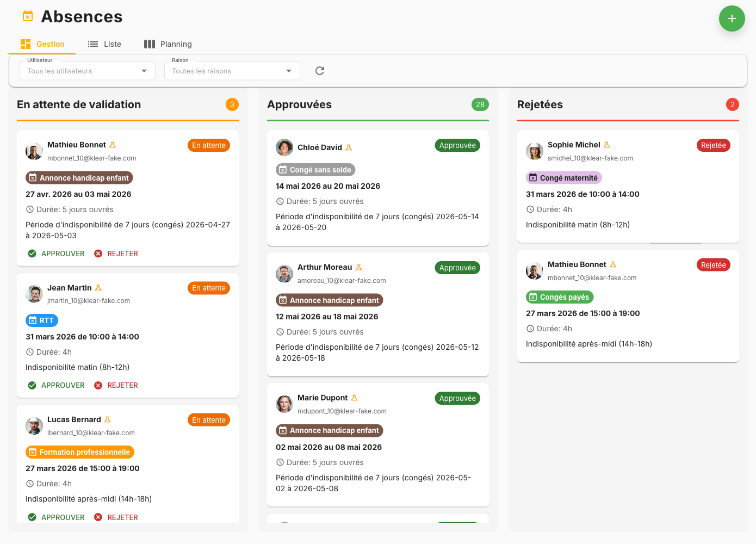Click the flask icon next to Arthur Moreau
The image size is (756, 544).
click(358, 267)
